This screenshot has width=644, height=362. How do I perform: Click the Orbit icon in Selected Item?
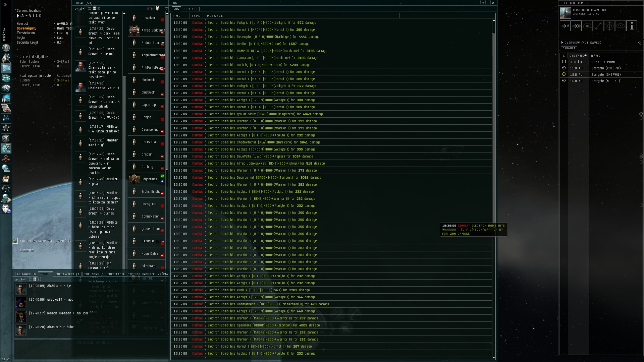[x=587, y=26]
